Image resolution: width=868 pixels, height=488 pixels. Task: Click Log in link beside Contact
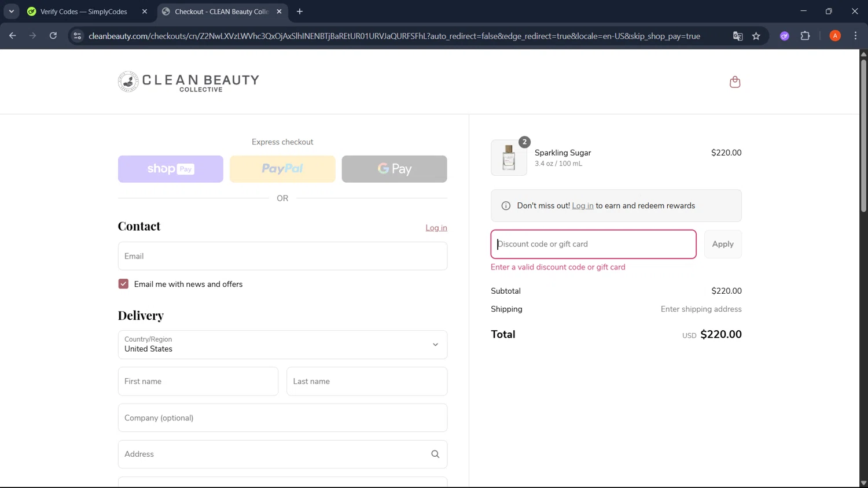pyautogui.click(x=436, y=228)
